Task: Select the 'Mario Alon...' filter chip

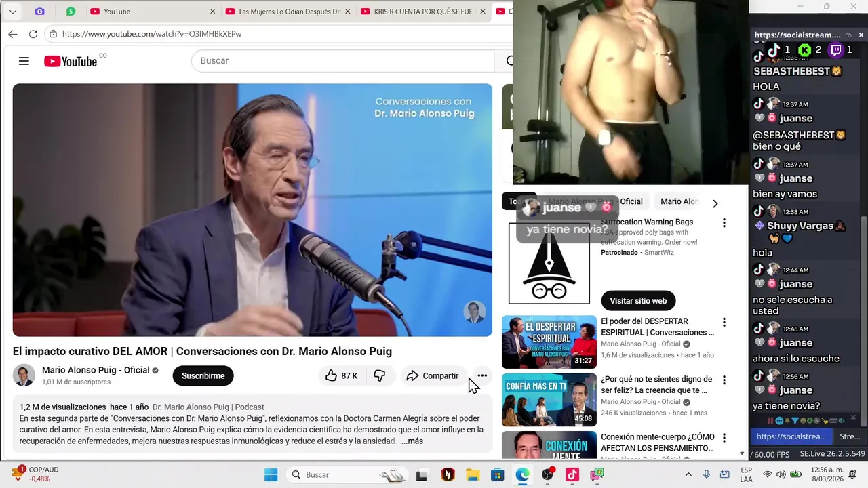Action: (x=679, y=201)
